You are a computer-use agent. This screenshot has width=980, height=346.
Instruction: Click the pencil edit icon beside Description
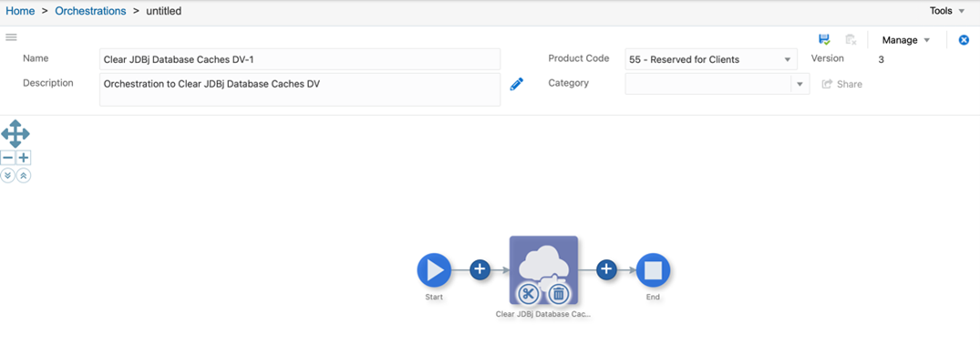tap(516, 84)
